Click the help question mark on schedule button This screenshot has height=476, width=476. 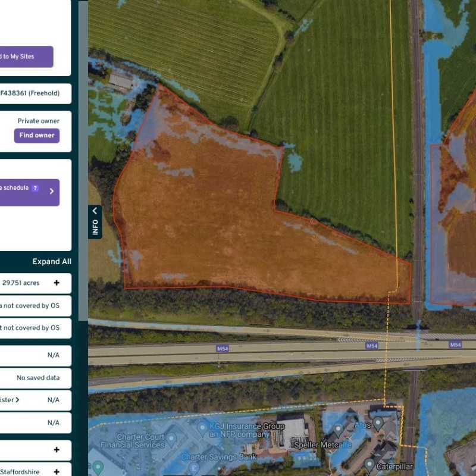(x=35, y=188)
